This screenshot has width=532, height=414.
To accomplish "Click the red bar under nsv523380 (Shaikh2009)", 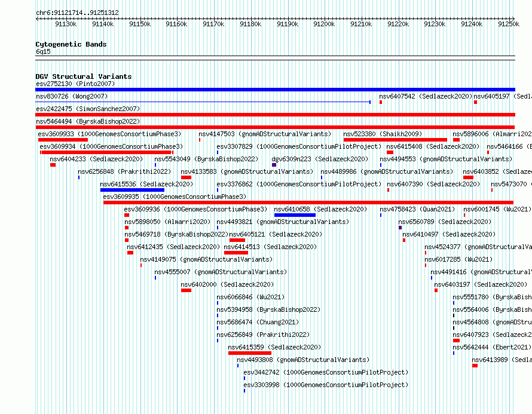I will [x=395, y=140].
